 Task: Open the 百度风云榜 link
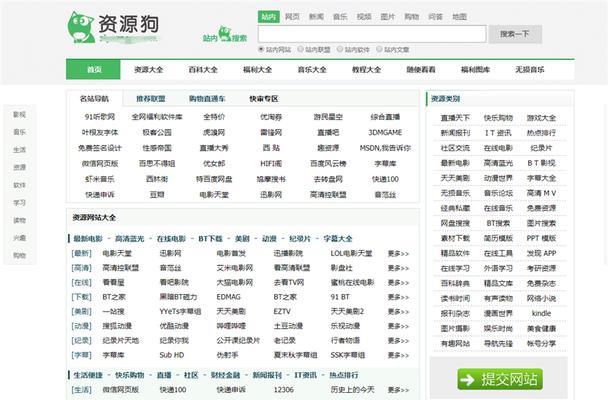328,164
